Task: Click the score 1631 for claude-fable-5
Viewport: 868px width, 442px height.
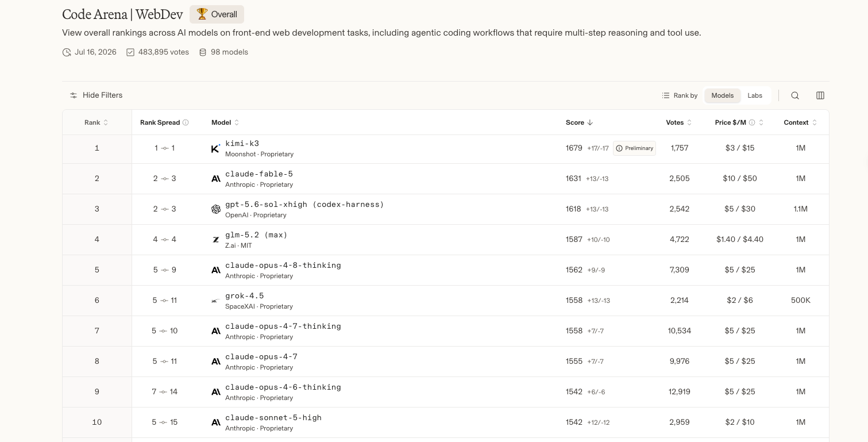Action: 573,179
